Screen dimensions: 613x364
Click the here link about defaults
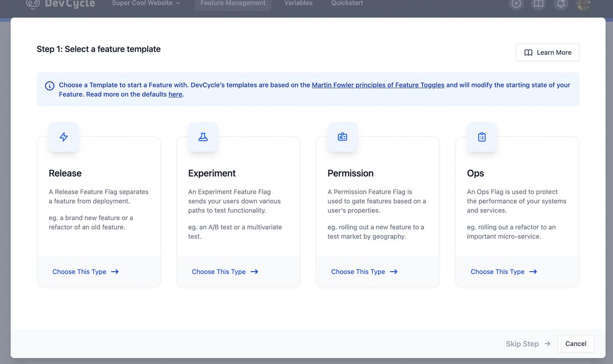pos(175,94)
